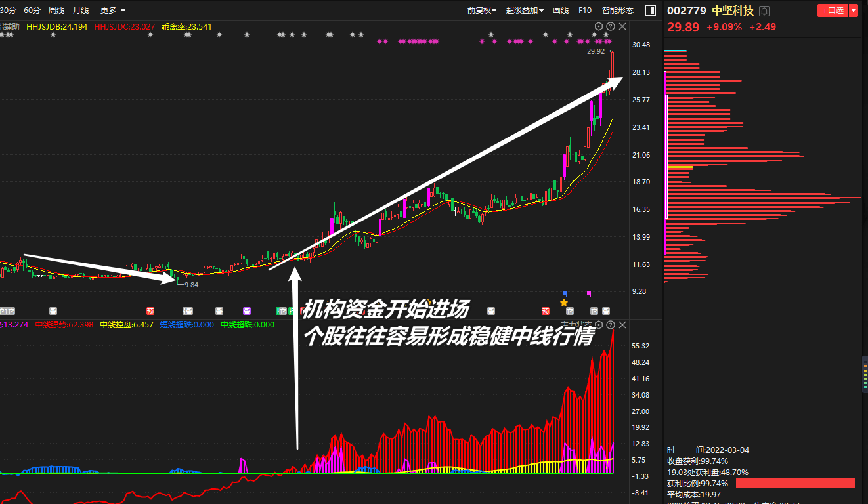
Task: Click the 中线强势:62.398 indicator label
Action: 66,325
